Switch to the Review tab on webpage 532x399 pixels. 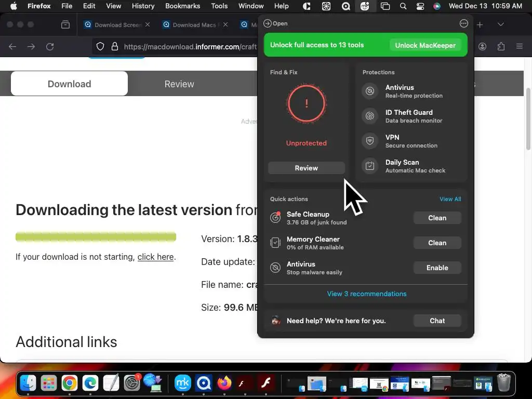[x=179, y=84]
